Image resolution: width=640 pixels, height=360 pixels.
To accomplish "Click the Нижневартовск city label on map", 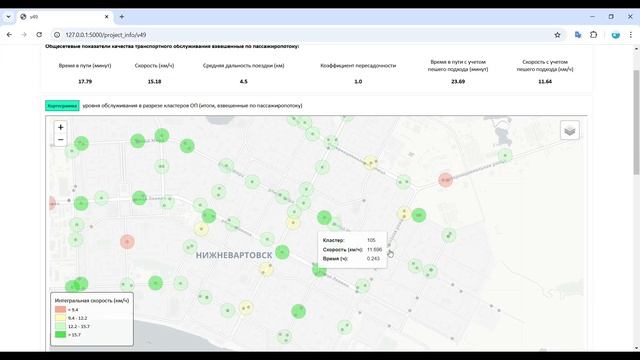I will click(234, 255).
